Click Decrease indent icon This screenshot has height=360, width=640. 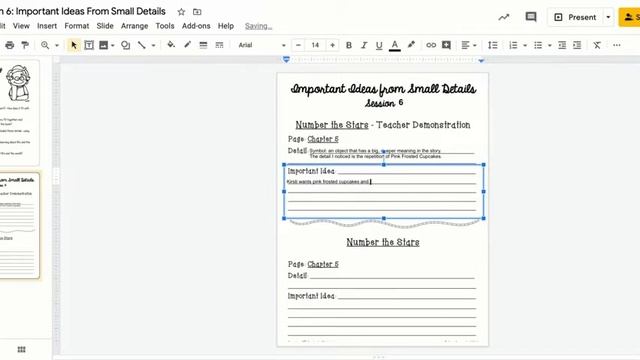tap(562, 45)
